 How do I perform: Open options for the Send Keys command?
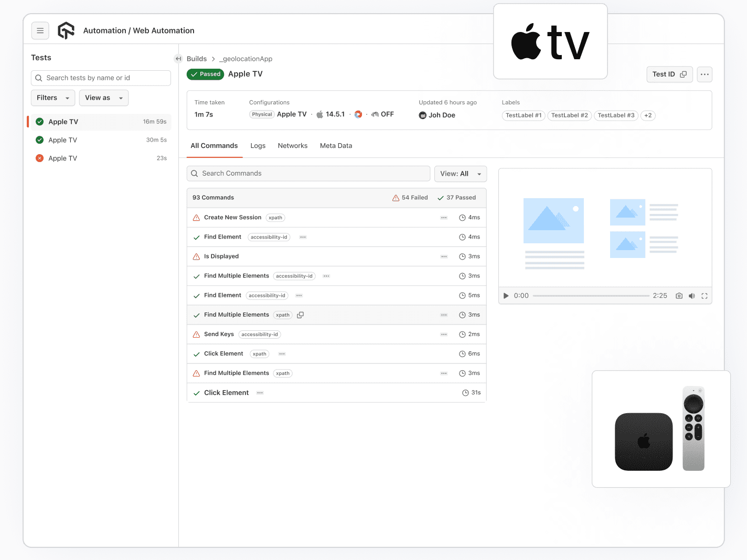click(444, 334)
